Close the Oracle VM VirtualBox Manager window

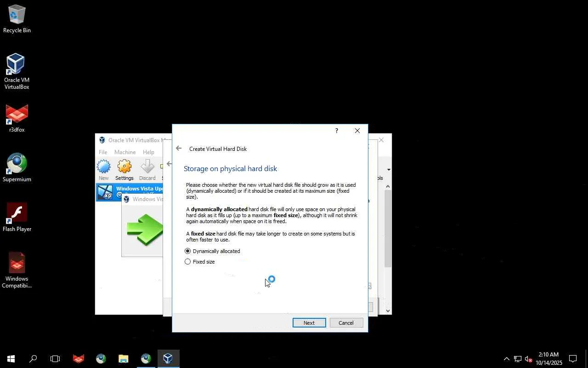tap(381, 140)
